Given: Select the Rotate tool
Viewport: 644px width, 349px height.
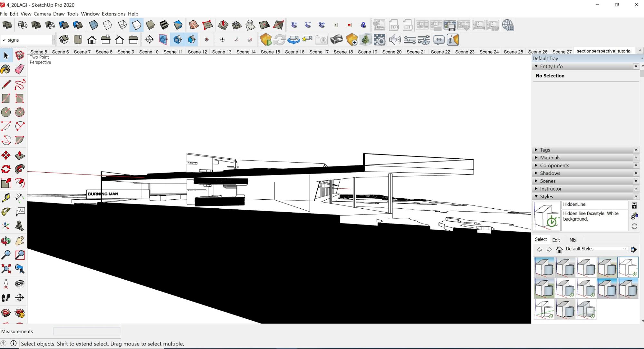Looking at the screenshot, I should [6, 169].
